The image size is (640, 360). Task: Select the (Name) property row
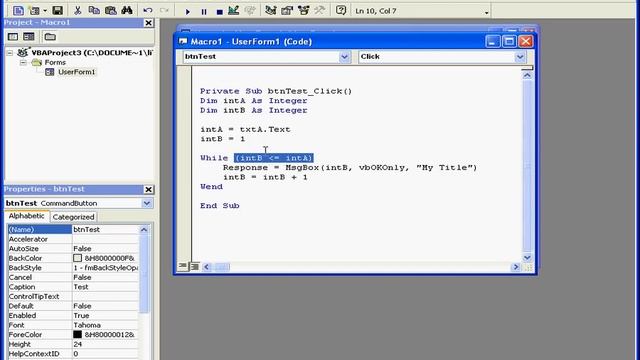click(73, 229)
